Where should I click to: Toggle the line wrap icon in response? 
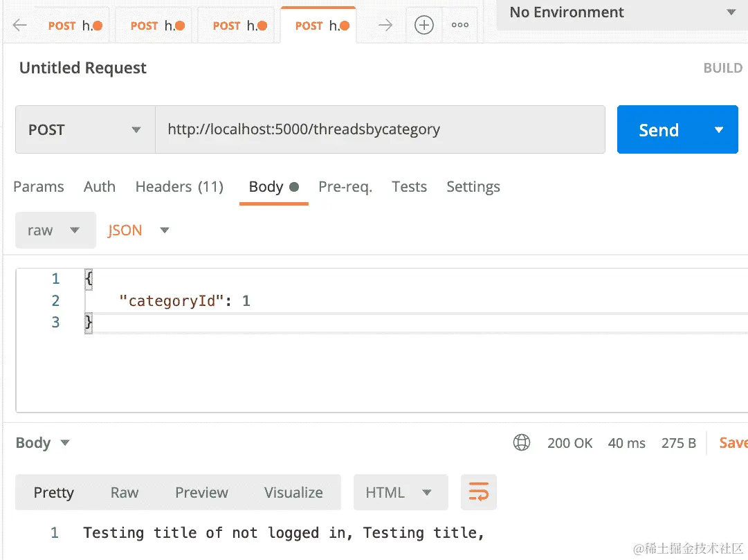[478, 491]
